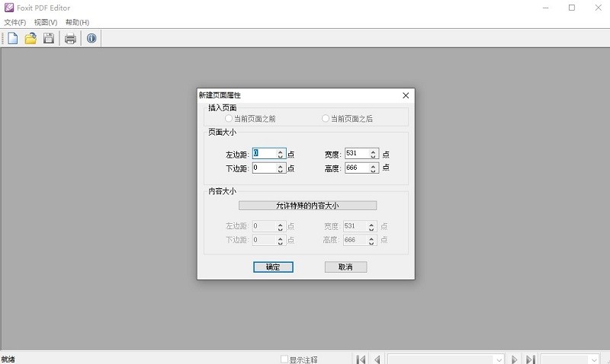Click the New document toolbar icon
The image size is (610, 364).
click(12, 38)
